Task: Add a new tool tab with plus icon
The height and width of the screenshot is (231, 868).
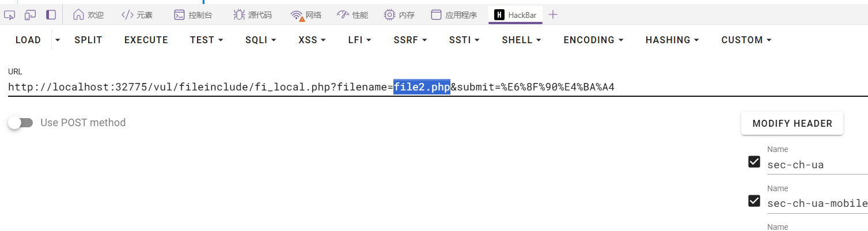Action: pyautogui.click(x=553, y=15)
